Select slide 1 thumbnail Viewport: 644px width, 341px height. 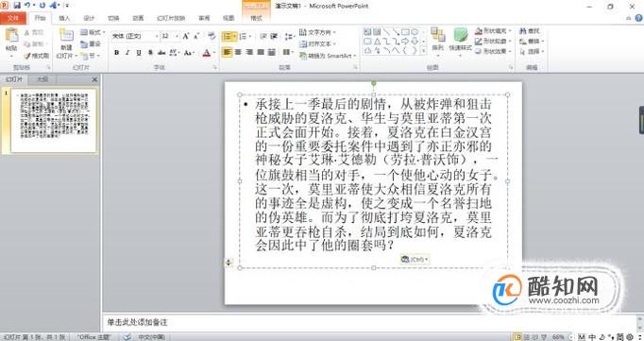54,120
